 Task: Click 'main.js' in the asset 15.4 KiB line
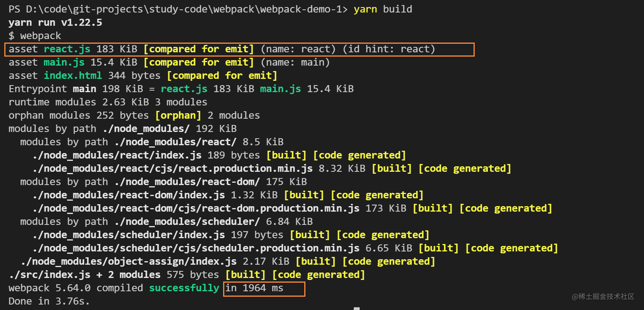(x=64, y=62)
